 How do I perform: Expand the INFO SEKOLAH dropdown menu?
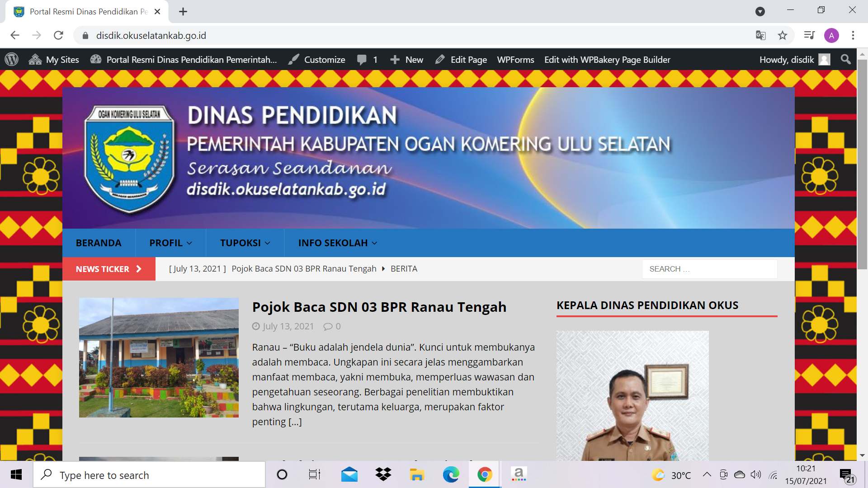click(337, 243)
